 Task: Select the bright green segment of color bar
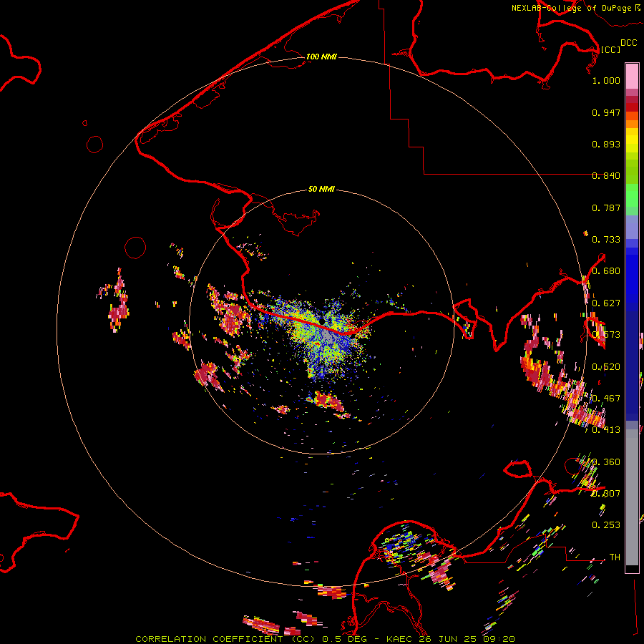(632, 196)
